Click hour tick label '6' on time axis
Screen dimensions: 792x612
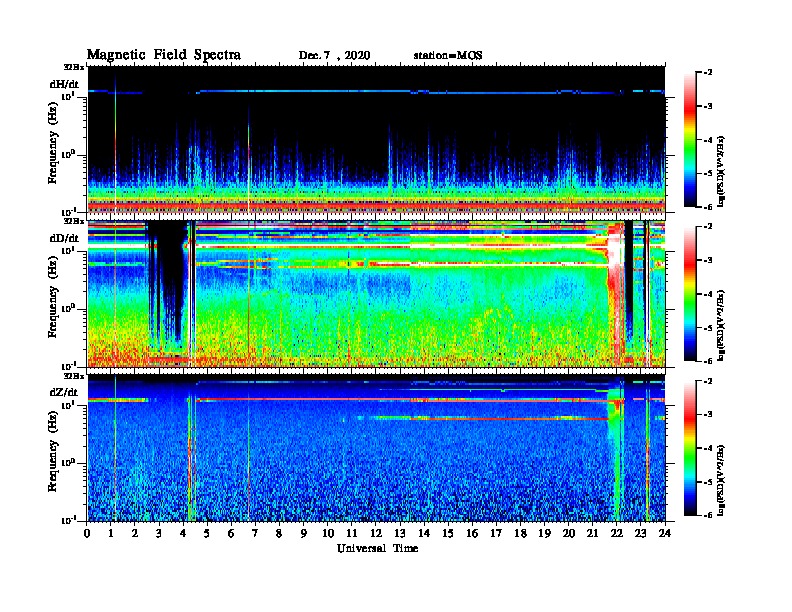pyautogui.click(x=231, y=534)
